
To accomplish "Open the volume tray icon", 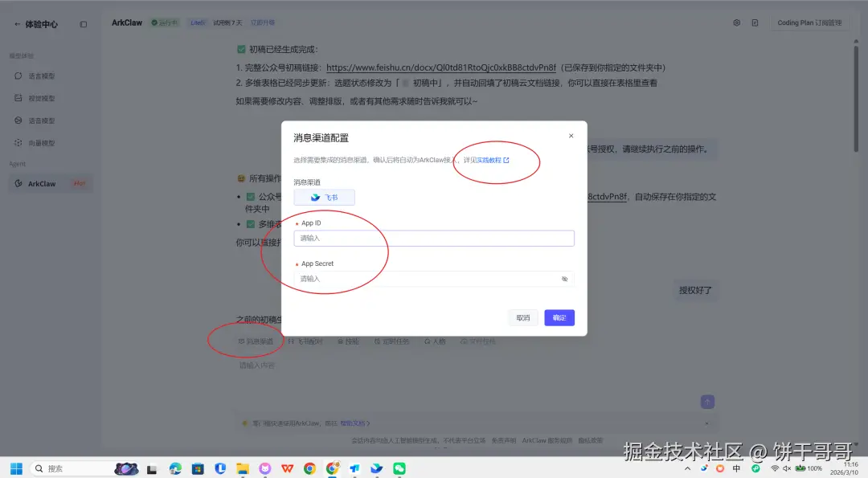I will pyautogui.click(x=787, y=468).
